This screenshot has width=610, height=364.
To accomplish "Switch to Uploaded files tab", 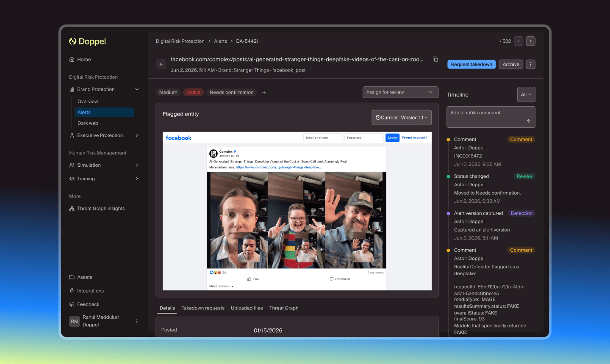I will click(247, 308).
